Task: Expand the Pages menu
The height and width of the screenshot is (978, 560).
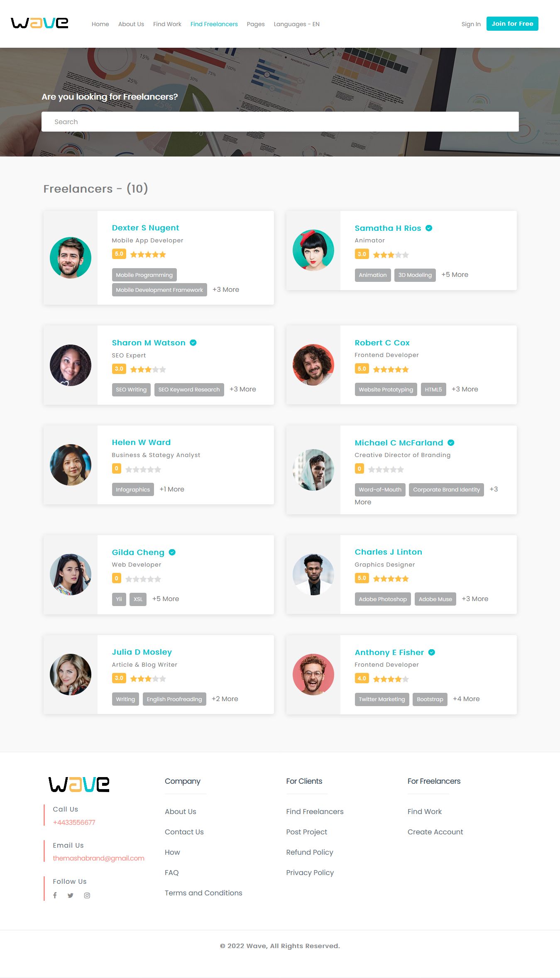Action: tap(256, 24)
